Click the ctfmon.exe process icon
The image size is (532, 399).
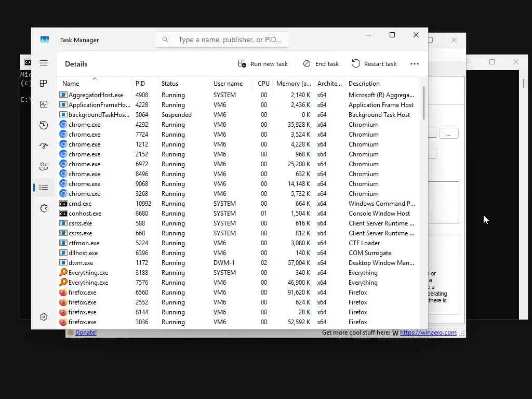pos(63,243)
